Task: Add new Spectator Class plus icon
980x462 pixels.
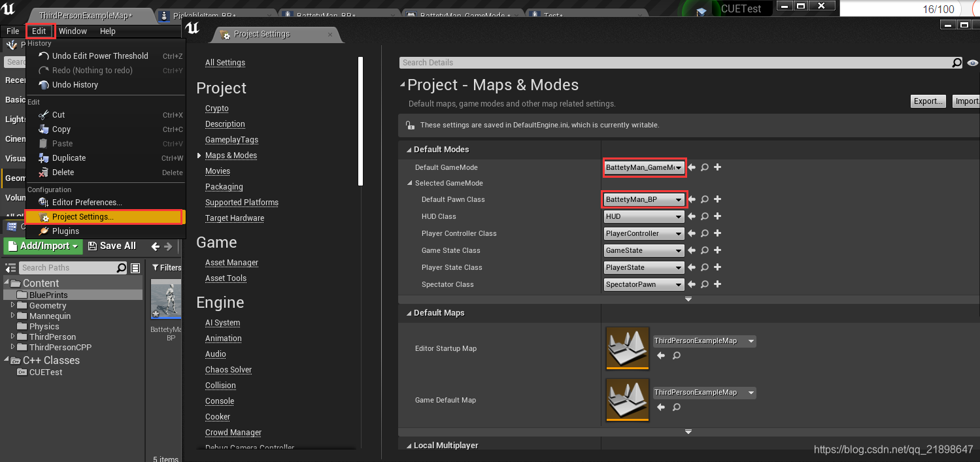Action: pos(717,284)
